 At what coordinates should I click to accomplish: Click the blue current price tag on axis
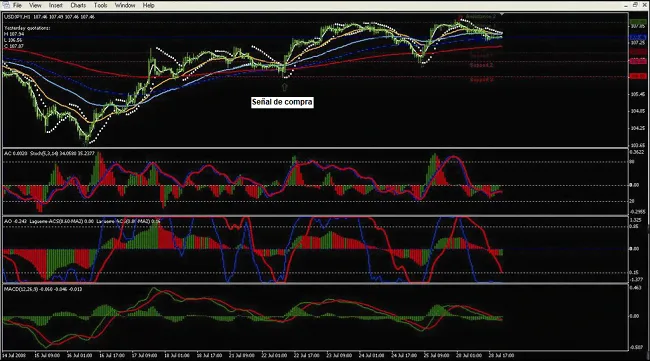638,37
